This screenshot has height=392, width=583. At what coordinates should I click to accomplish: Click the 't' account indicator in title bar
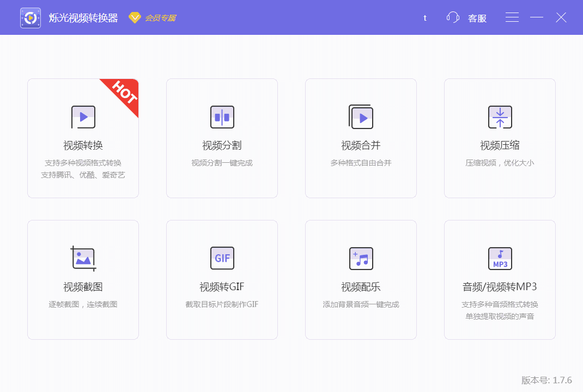pos(424,17)
